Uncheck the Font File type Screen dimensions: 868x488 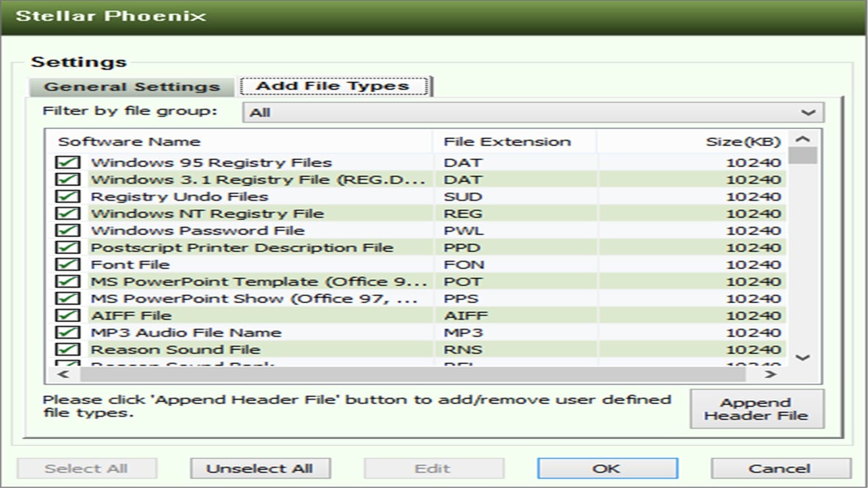pyautogui.click(x=67, y=264)
